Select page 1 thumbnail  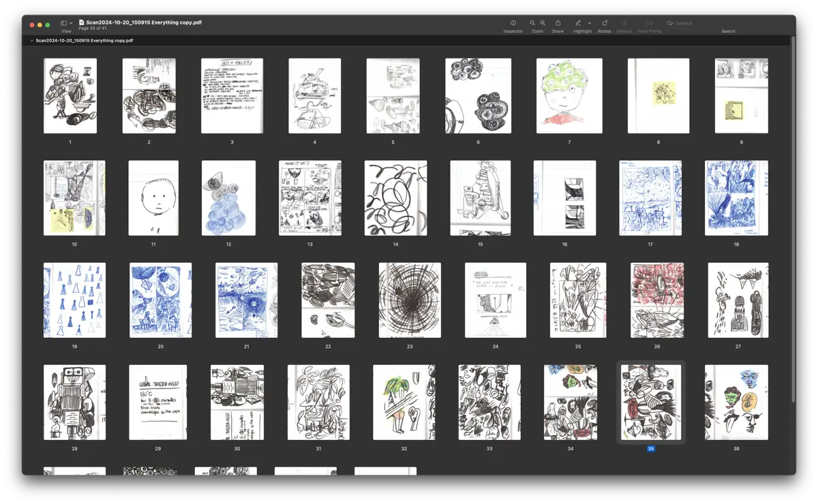[70, 96]
